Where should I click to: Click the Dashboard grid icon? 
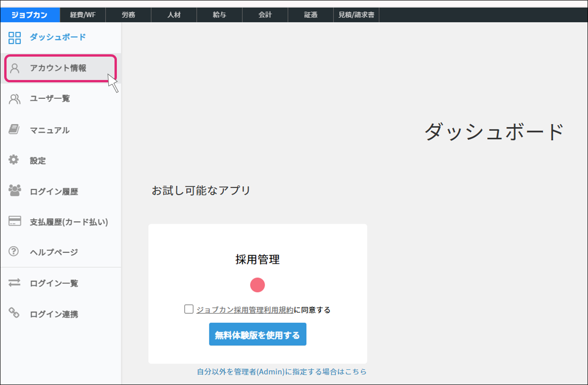click(x=15, y=37)
